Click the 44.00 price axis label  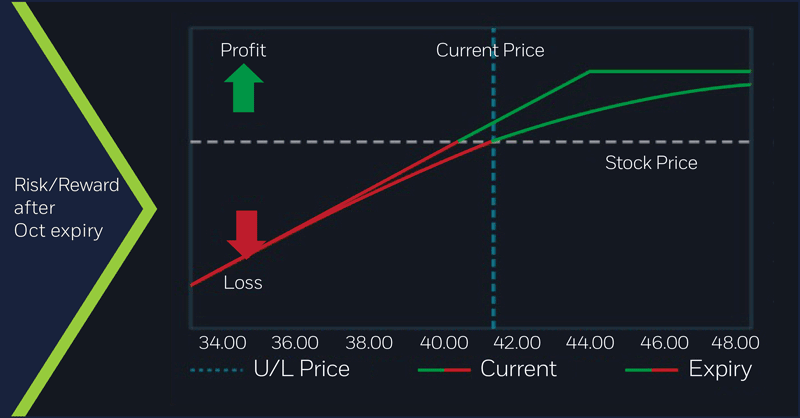coord(589,342)
